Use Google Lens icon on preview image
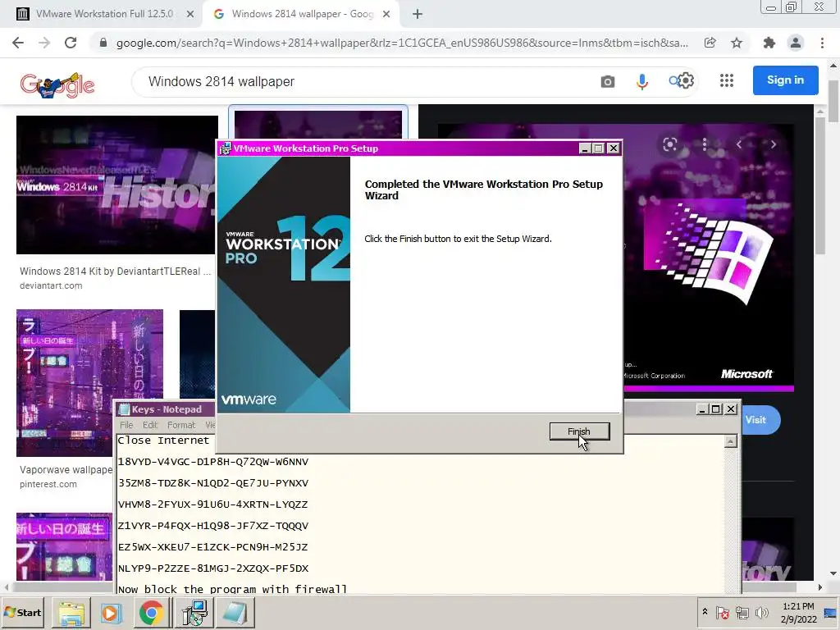Screen dimensions: 840x630 [x=669, y=144]
